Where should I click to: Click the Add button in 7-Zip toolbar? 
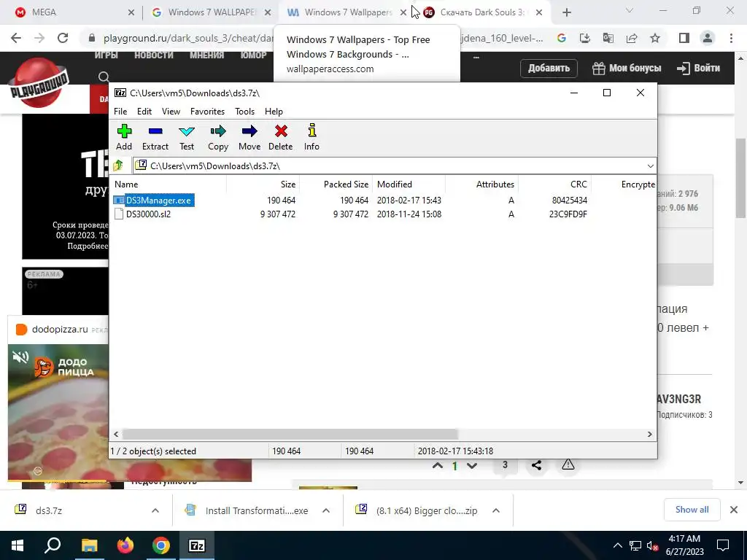tap(124, 138)
